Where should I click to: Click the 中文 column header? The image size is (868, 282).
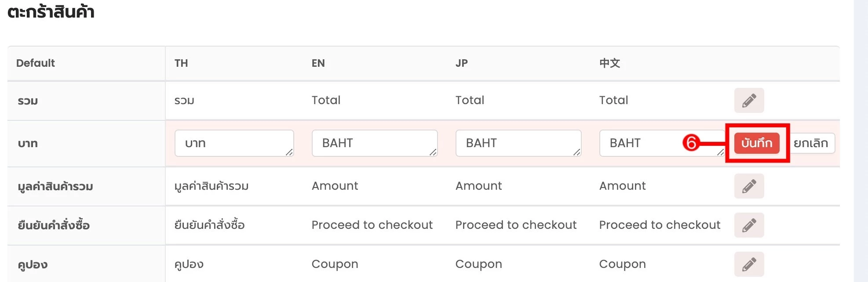(x=610, y=63)
